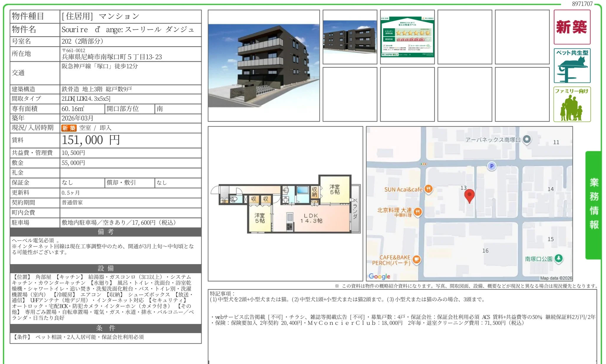Open the BELS energy label thumbnail
The image size is (606, 364).
tap(407, 37)
